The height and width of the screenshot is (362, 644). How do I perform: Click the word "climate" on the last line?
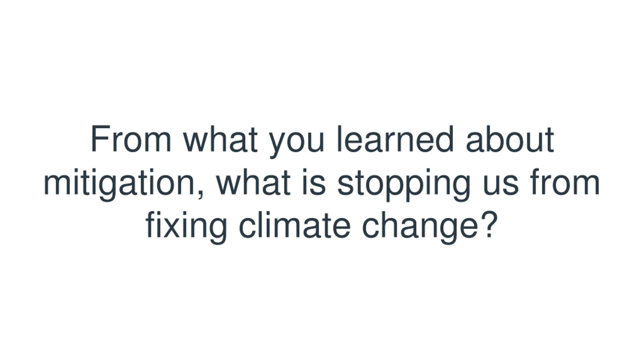(x=295, y=224)
